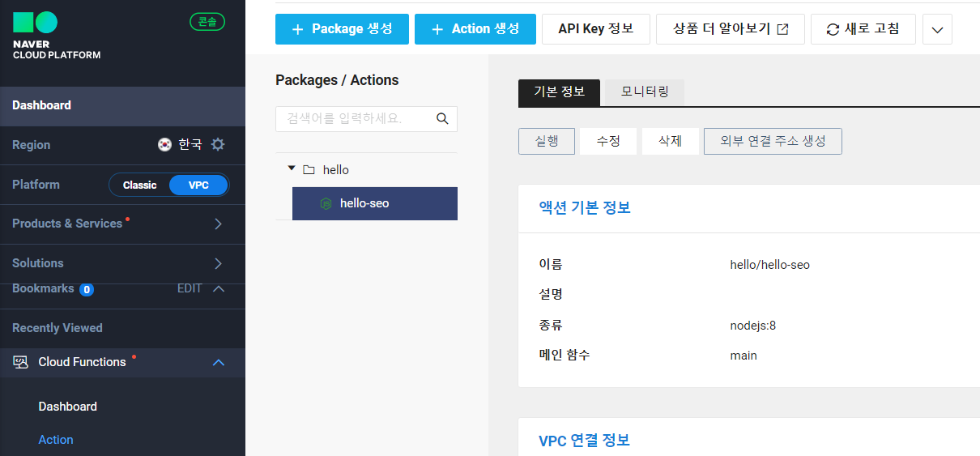Collapse the Cloud Functions menu chevron

tap(218, 362)
